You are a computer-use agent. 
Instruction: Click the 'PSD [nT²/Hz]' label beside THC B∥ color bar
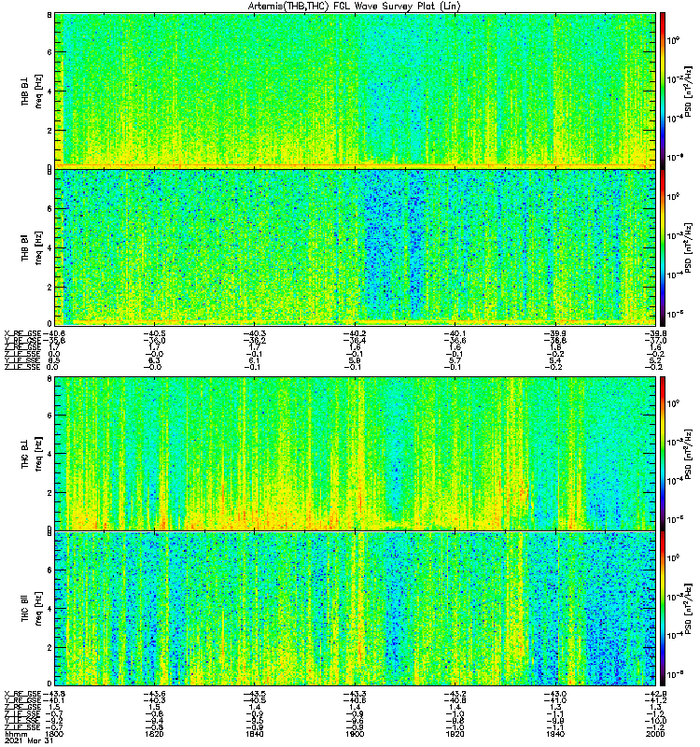point(689,609)
